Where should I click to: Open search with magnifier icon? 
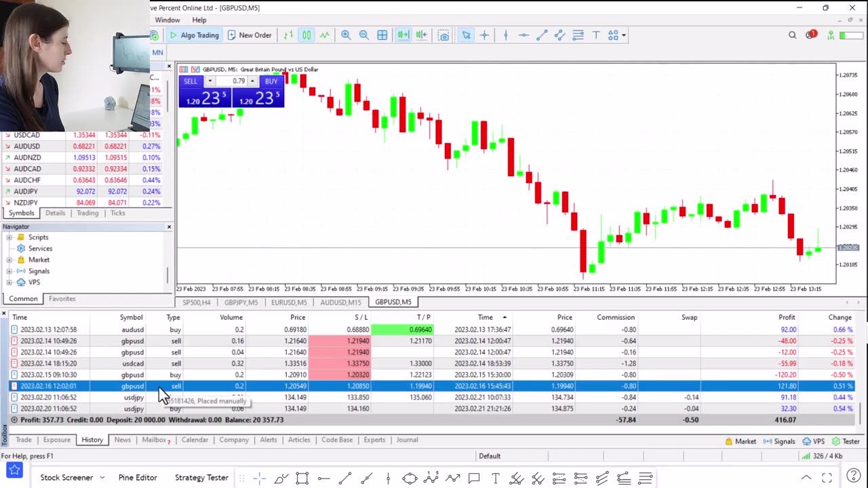(792, 35)
